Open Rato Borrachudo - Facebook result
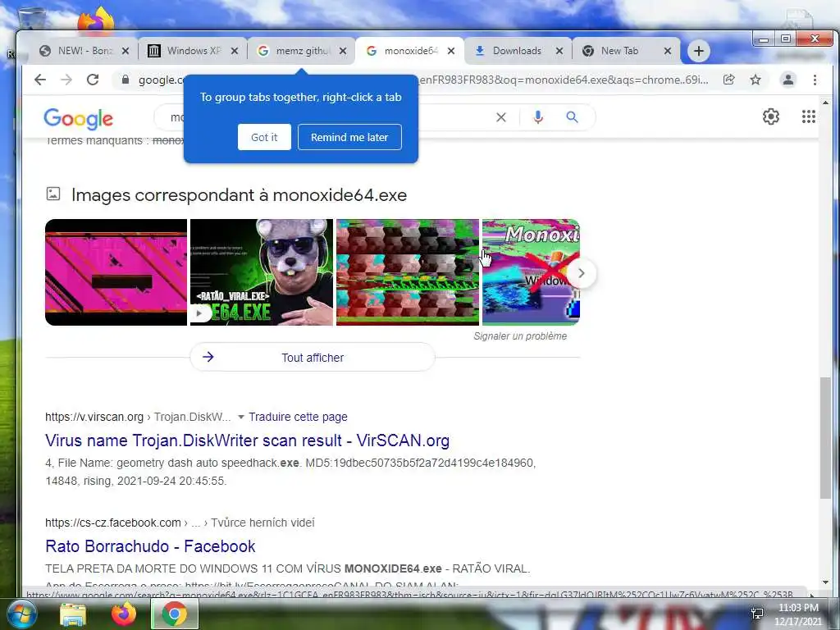The width and height of the screenshot is (840, 630). (x=150, y=546)
